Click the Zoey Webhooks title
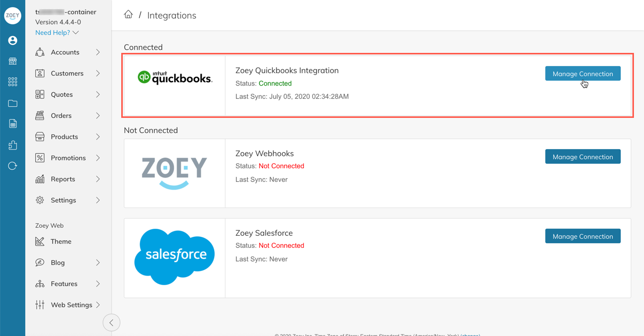 [x=265, y=153]
